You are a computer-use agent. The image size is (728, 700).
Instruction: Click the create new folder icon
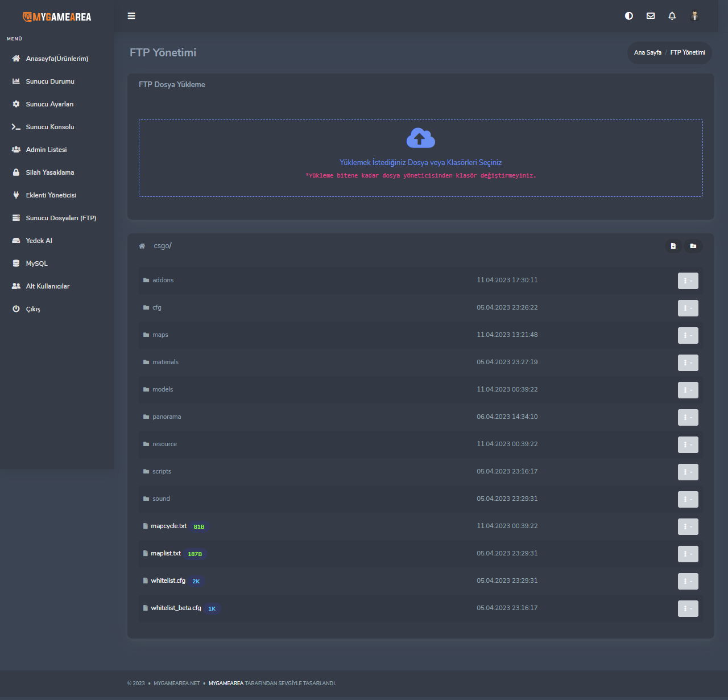click(x=693, y=246)
